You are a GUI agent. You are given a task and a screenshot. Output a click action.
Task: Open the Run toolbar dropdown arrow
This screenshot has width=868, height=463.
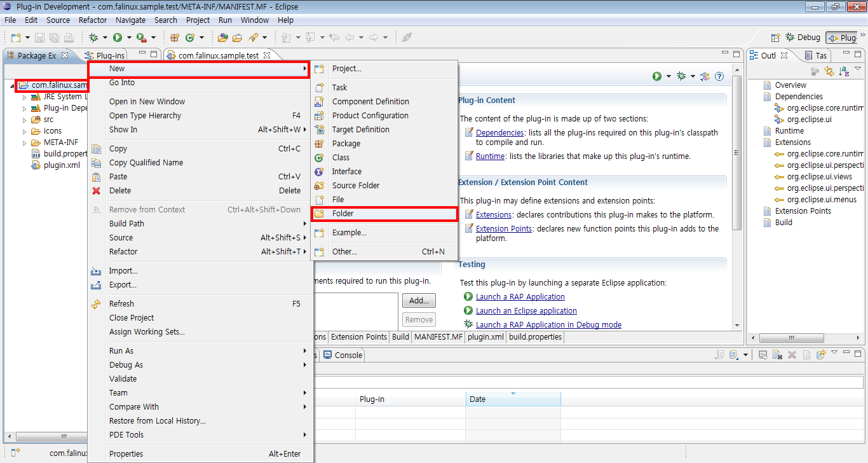pyautogui.click(x=128, y=38)
